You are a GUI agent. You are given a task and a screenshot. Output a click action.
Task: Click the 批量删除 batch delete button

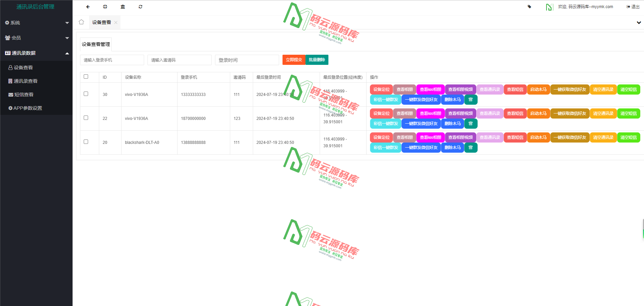(317, 60)
